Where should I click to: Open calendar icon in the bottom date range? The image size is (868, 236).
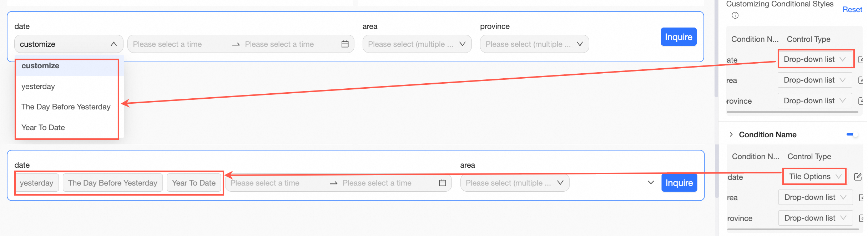point(442,183)
